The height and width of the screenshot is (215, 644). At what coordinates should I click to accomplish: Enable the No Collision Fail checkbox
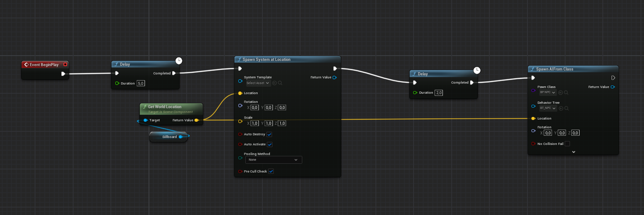tap(567, 144)
